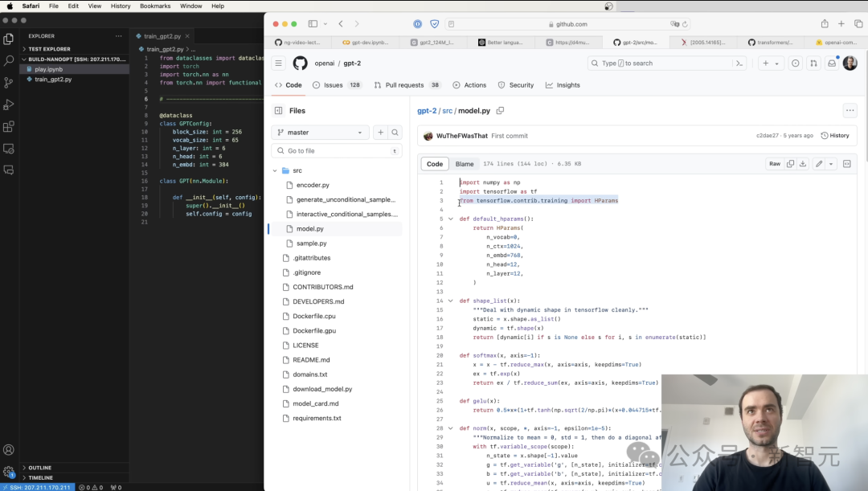Open Apple menu
Viewport: 868px width, 491px height.
point(10,6)
